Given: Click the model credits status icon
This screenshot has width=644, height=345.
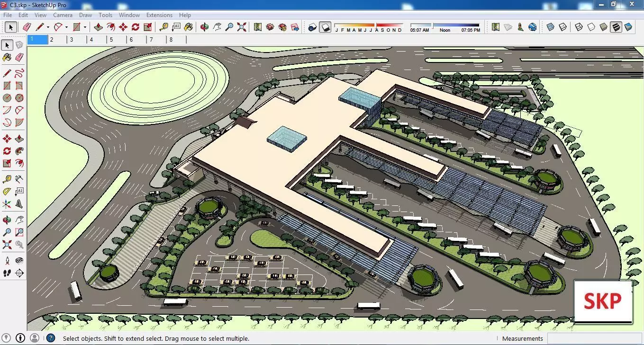Looking at the screenshot, I should 20,338.
